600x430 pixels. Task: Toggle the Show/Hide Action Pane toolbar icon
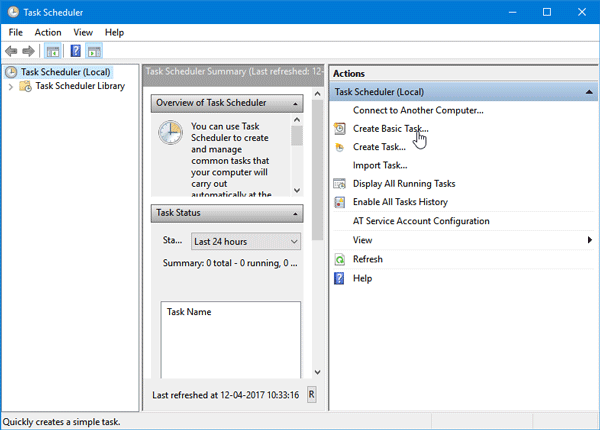point(94,51)
